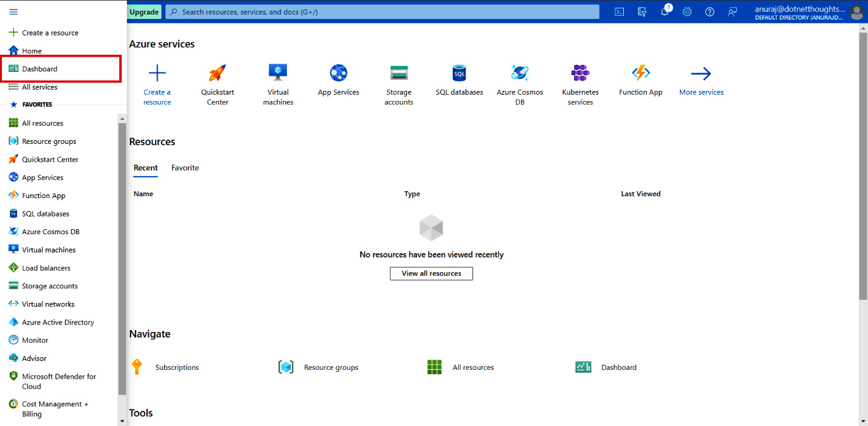This screenshot has height=426, width=868.
Task: Open Resource groups favorite in sidebar
Action: pos(42,141)
